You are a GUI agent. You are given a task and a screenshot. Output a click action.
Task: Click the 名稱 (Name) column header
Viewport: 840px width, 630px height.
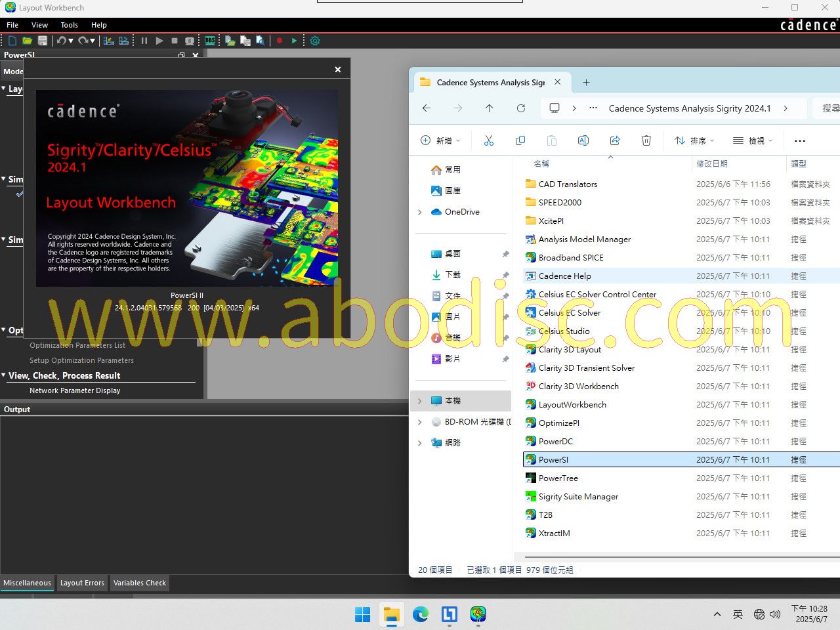coord(541,163)
